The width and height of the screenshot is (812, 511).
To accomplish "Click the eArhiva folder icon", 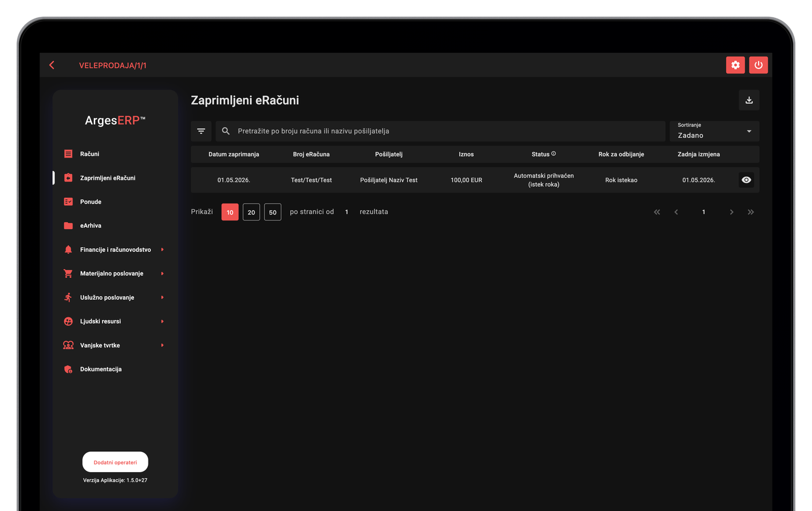I will pos(68,226).
